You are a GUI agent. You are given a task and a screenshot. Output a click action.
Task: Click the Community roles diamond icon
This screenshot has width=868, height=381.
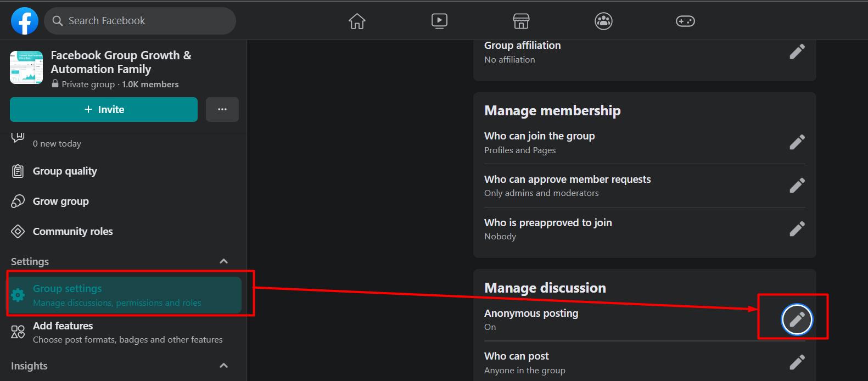18,232
